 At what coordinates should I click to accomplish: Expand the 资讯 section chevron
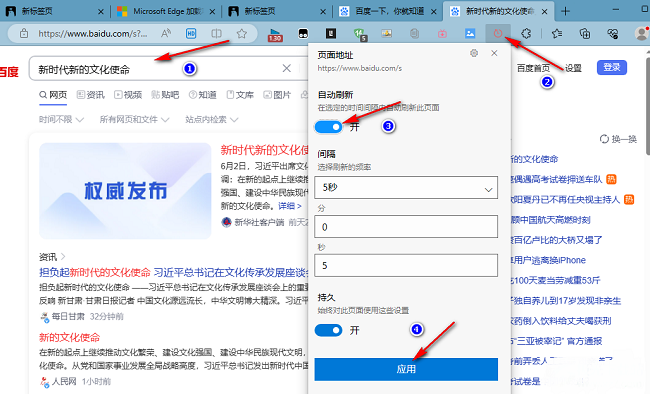(63, 257)
